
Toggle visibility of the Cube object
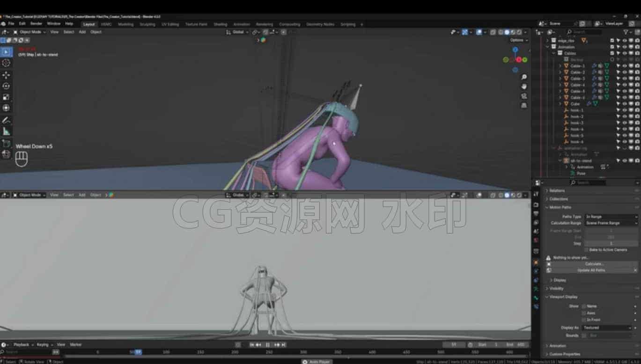click(625, 104)
